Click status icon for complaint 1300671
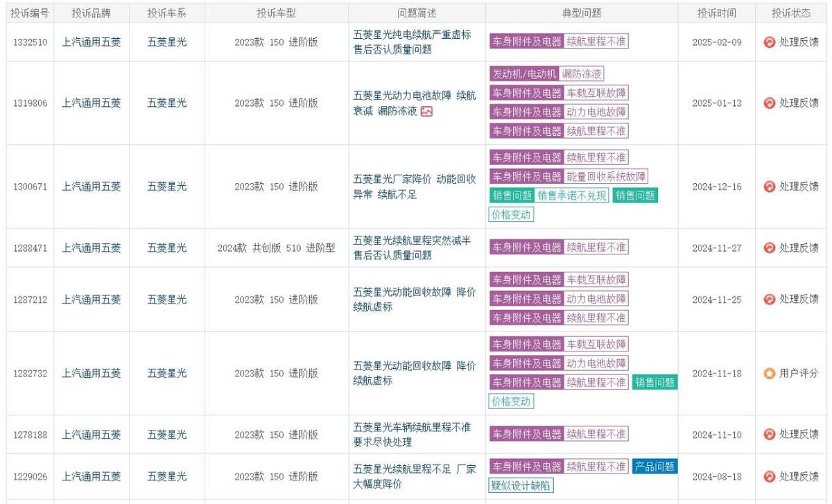The width and height of the screenshot is (832, 504). (769, 186)
